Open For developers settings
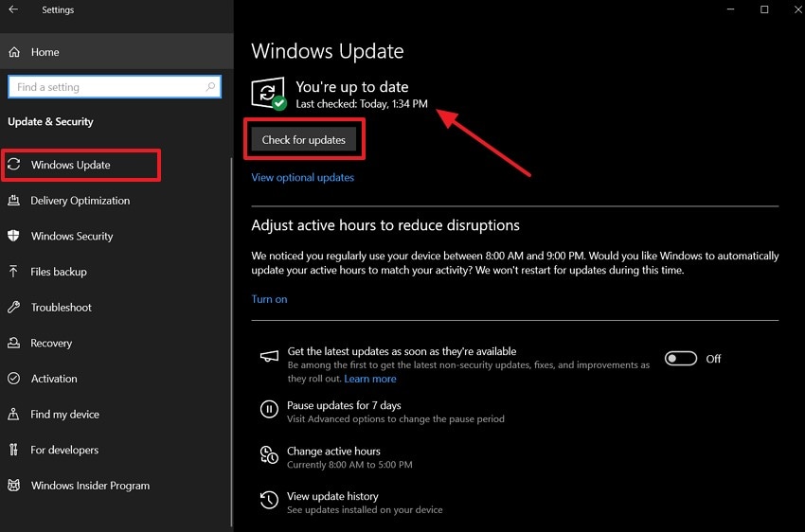This screenshot has width=805, height=532. (x=116, y=450)
